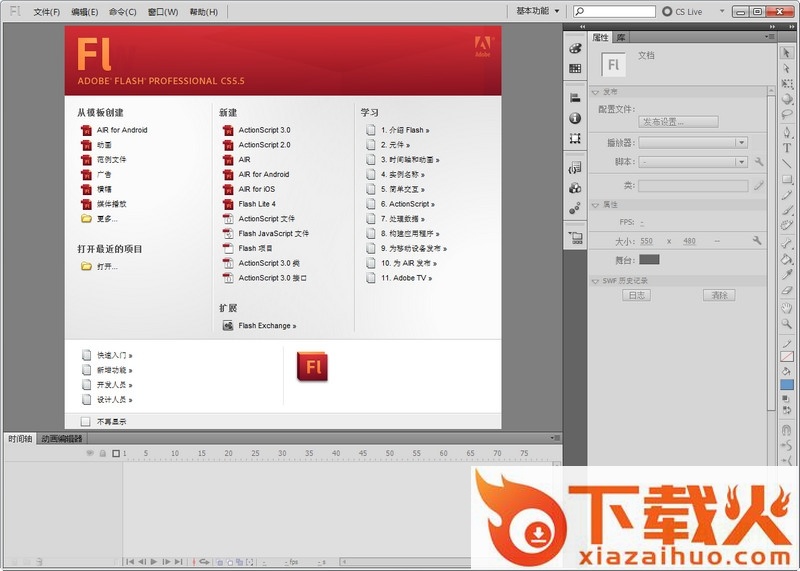Switch to the 动画编辑器 tab

point(62,438)
